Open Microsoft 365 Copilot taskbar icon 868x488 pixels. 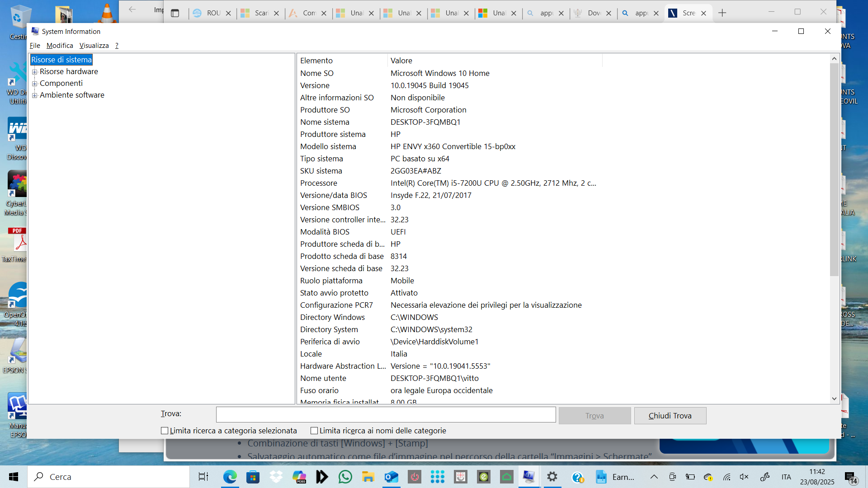point(299,477)
